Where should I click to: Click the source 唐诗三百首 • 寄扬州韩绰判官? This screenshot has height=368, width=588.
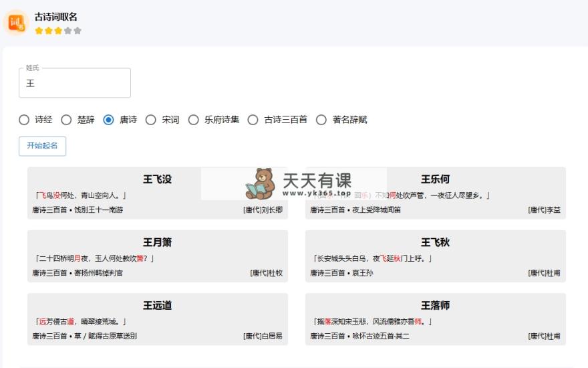tap(78, 273)
